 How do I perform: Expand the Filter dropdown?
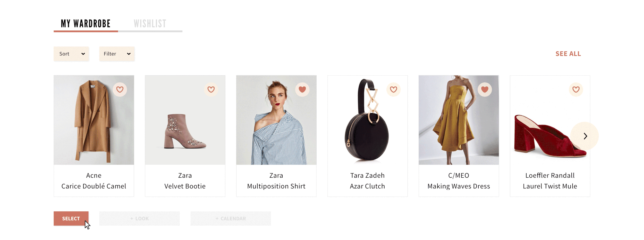coord(117,54)
